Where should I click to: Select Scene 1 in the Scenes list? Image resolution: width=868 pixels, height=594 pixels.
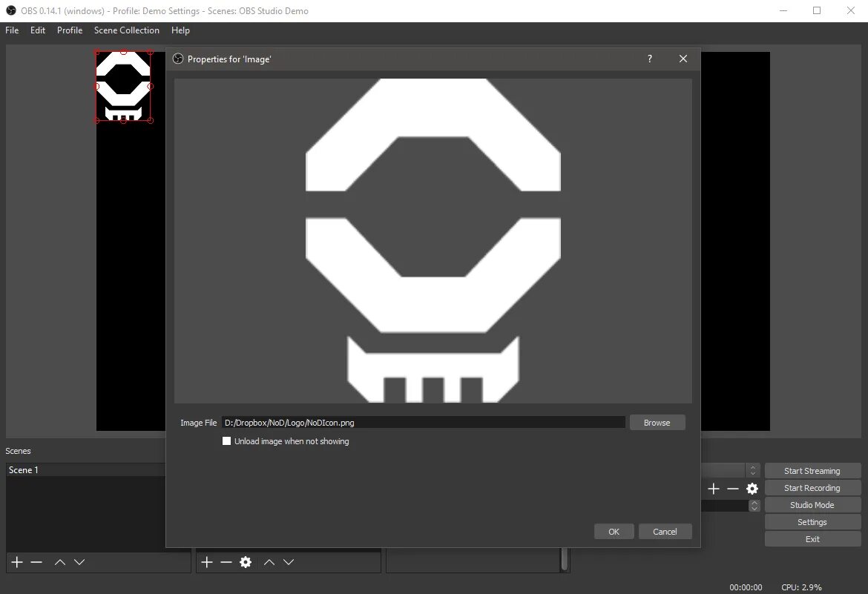pos(86,470)
